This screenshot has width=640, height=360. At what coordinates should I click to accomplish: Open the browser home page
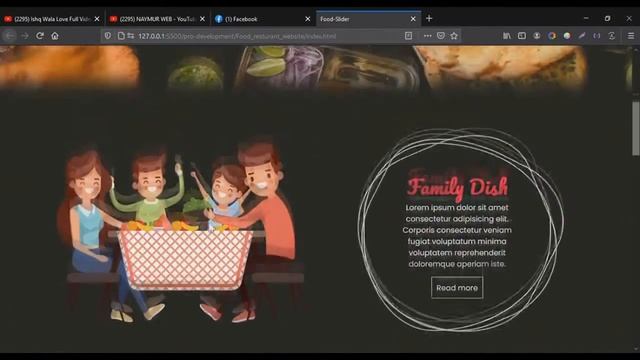pos(55,36)
